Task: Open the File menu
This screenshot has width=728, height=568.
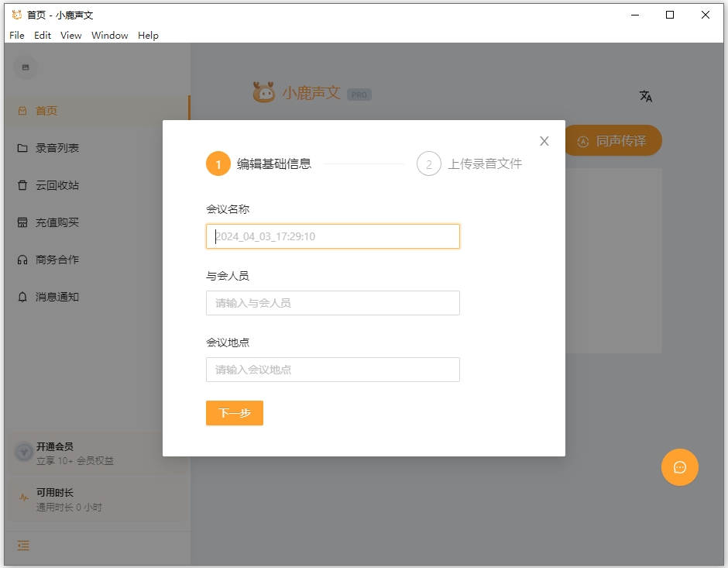Action: pyautogui.click(x=16, y=35)
